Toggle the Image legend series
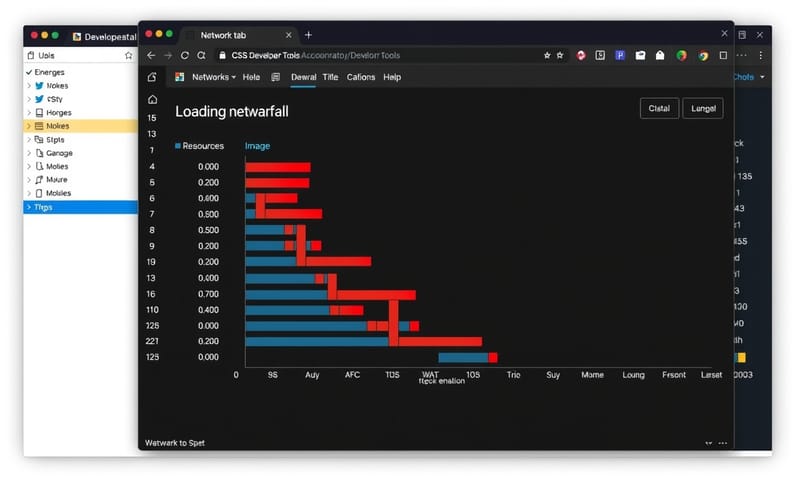Screen dimensions: 800x480 click(257, 146)
